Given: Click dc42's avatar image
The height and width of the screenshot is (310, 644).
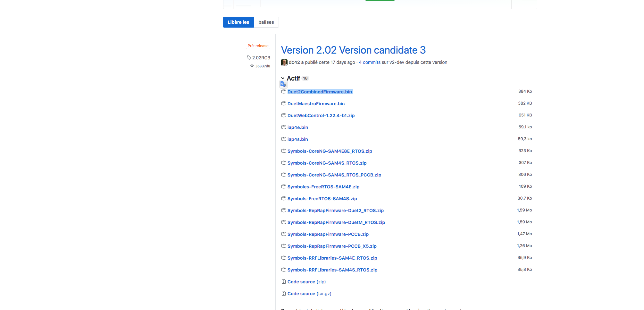Looking at the screenshot, I should pyautogui.click(x=284, y=62).
